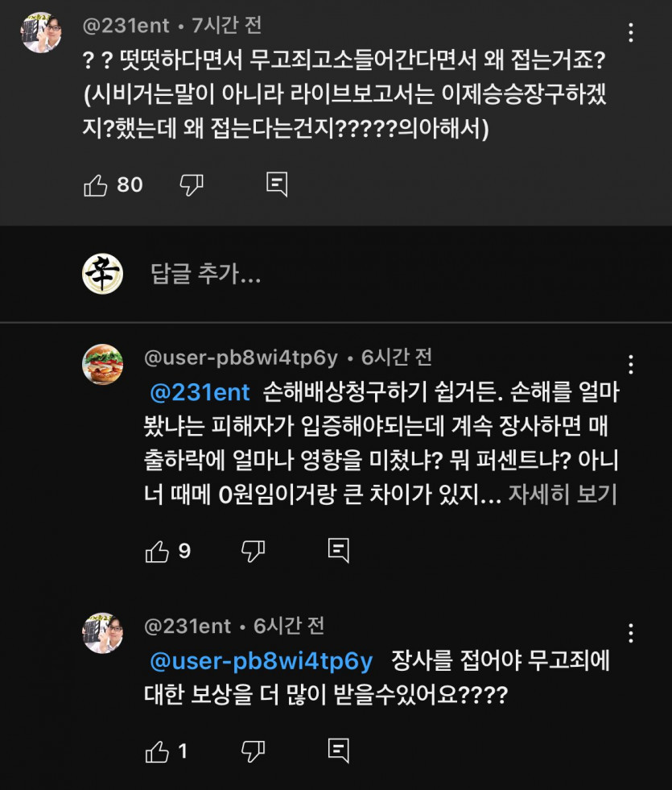Click the @user-pb8wi4tp6y username header
The width and height of the screenshot is (672, 790).
241,357
